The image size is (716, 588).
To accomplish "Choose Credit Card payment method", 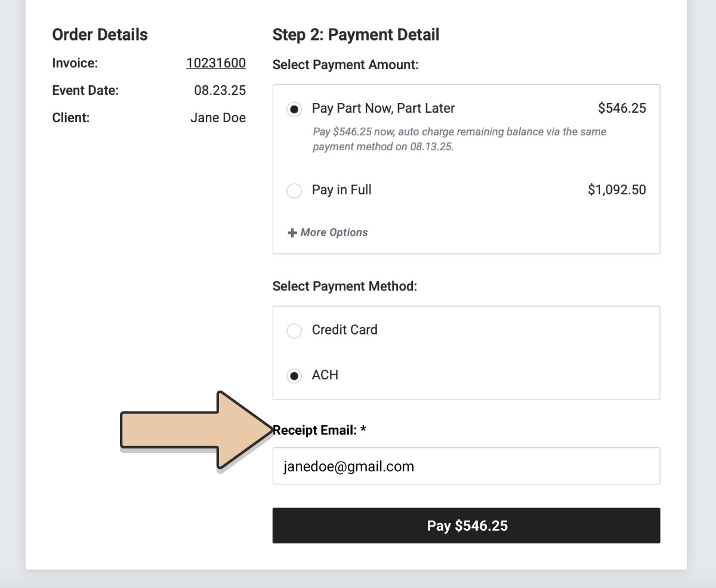I will click(x=294, y=330).
